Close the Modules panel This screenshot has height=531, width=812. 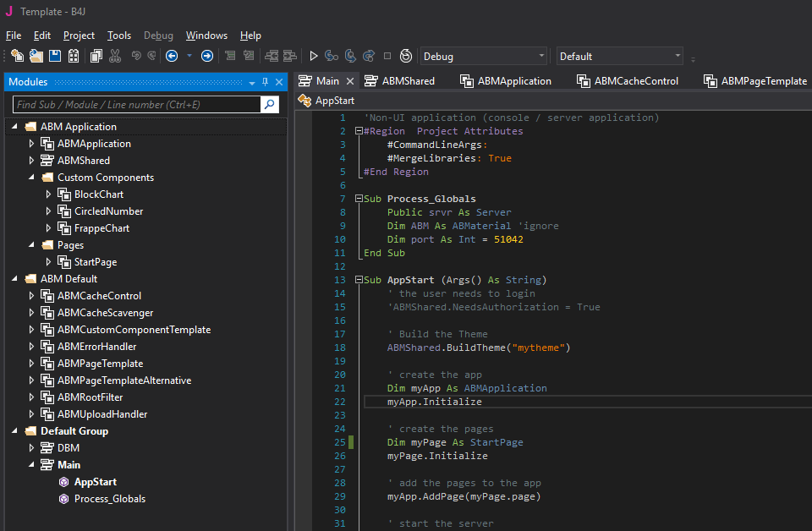pos(279,82)
